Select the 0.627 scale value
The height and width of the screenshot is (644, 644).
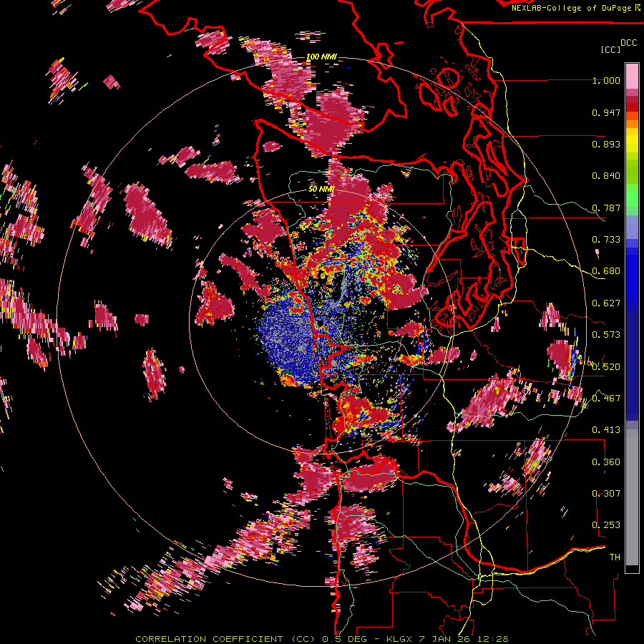606,303
